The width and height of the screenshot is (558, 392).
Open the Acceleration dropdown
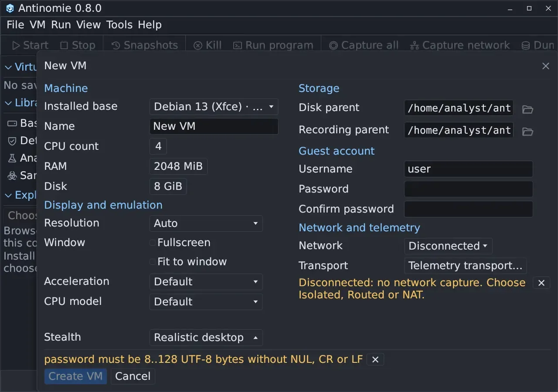(206, 282)
